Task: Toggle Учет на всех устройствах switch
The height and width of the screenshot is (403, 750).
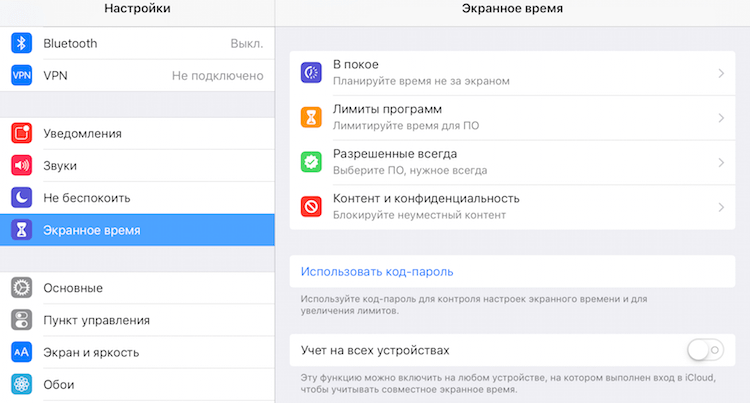Action: 706,350
